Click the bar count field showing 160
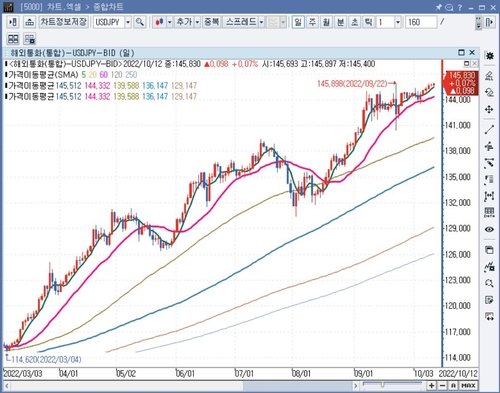Image resolution: width=500 pixels, height=393 pixels. 421,22
